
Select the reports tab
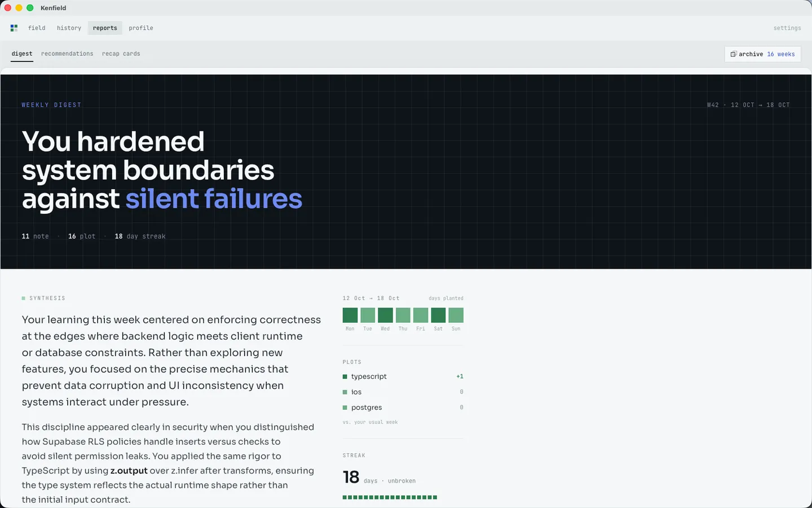(x=105, y=28)
